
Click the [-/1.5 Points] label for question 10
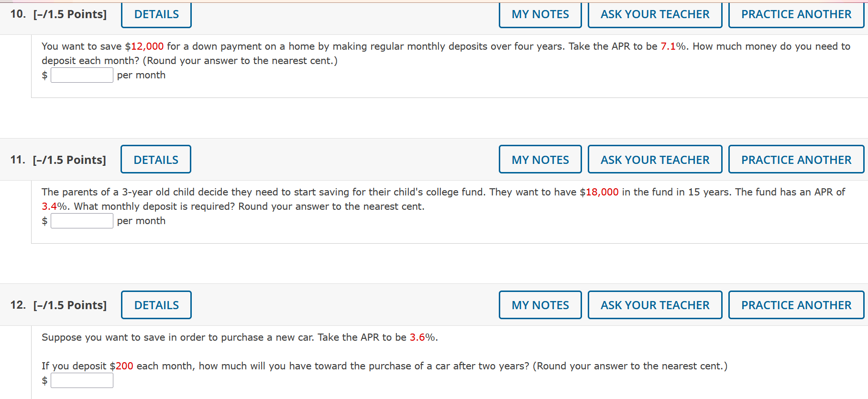69,14
